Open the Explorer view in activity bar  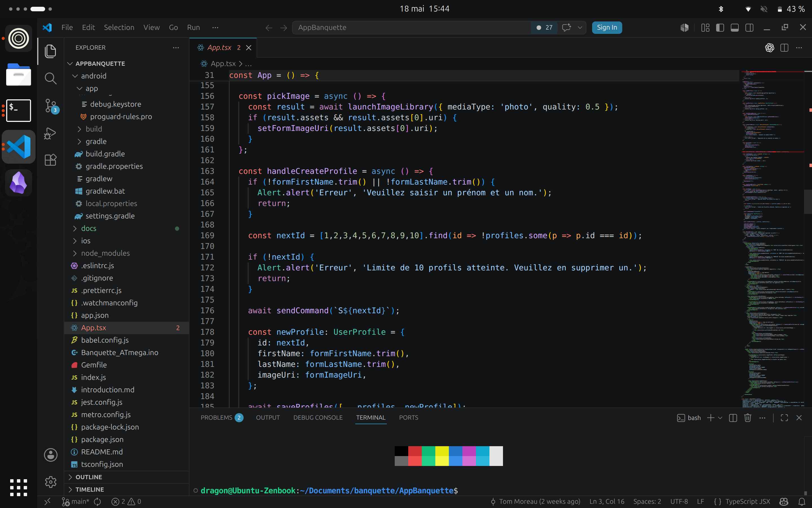click(50, 51)
